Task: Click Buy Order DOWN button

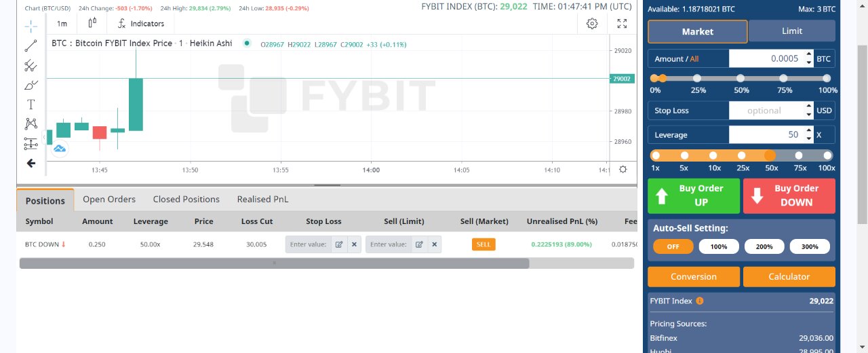Action: point(789,196)
